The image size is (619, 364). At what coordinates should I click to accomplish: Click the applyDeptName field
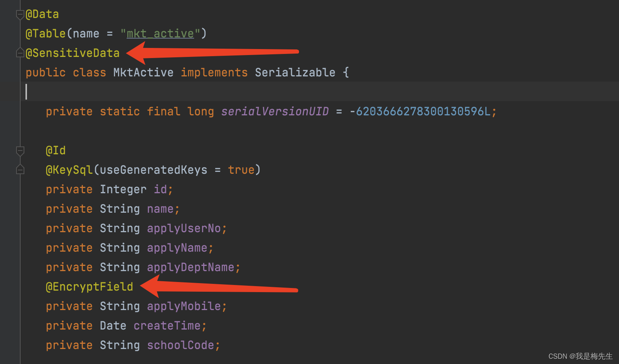pos(191,267)
